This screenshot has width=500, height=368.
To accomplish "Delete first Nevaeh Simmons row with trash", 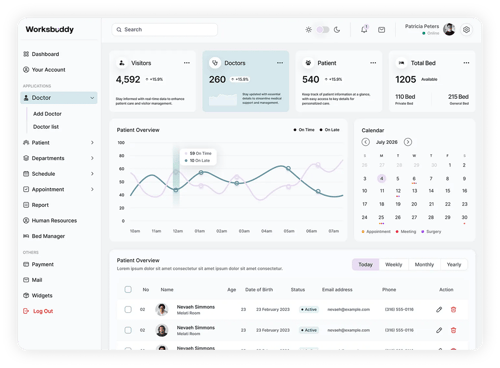I will pos(453,310).
